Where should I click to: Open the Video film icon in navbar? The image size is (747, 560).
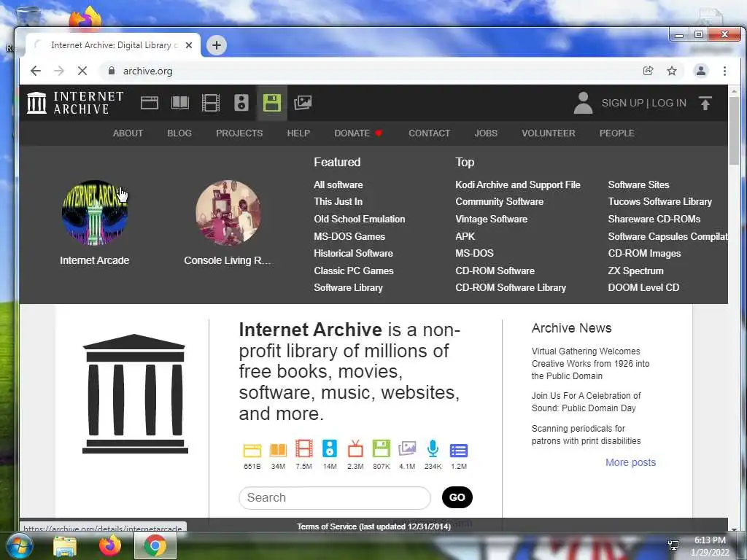[x=211, y=103]
